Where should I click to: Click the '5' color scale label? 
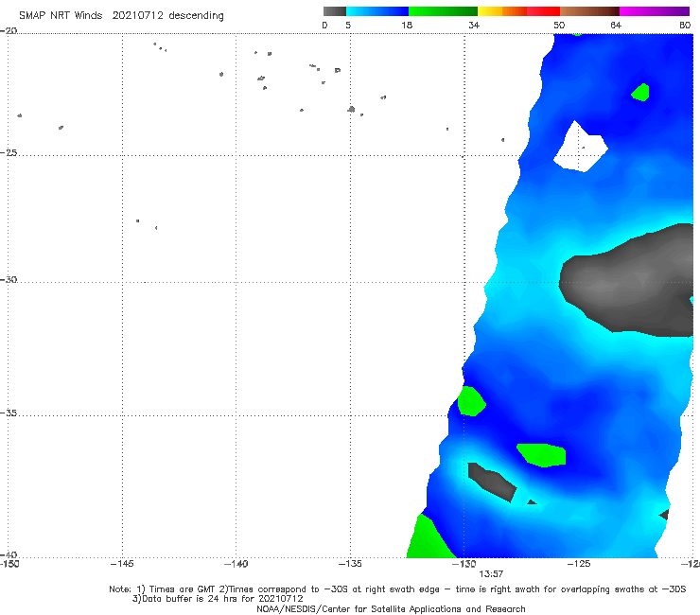[348, 25]
